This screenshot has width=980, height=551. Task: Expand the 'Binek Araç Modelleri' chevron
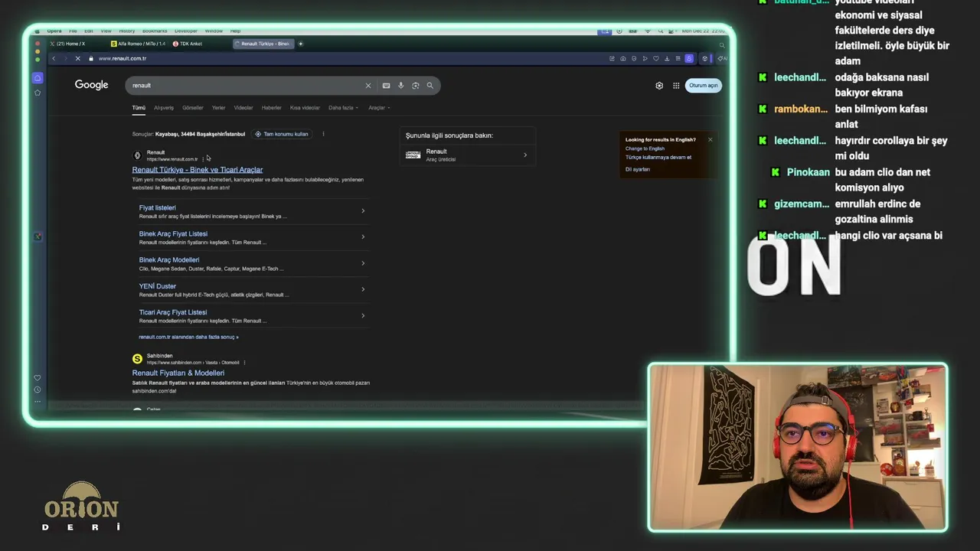pos(363,262)
